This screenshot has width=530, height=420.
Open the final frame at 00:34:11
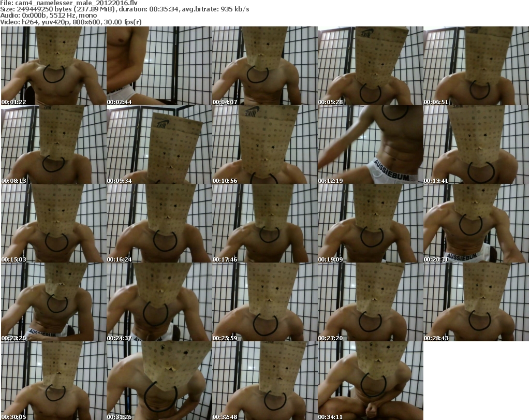point(370,381)
